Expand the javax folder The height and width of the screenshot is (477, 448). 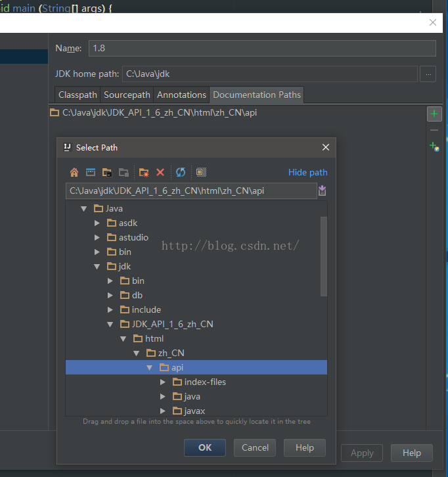click(x=163, y=411)
